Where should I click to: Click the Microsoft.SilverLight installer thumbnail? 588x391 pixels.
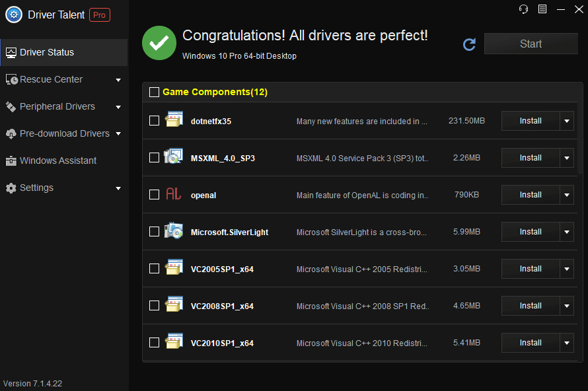(x=174, y=232)
